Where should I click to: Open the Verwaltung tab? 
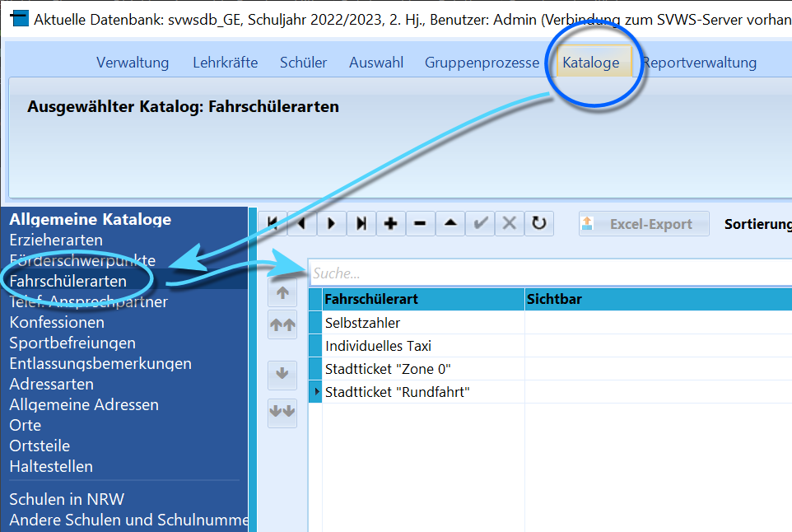[x=133, y=63]
